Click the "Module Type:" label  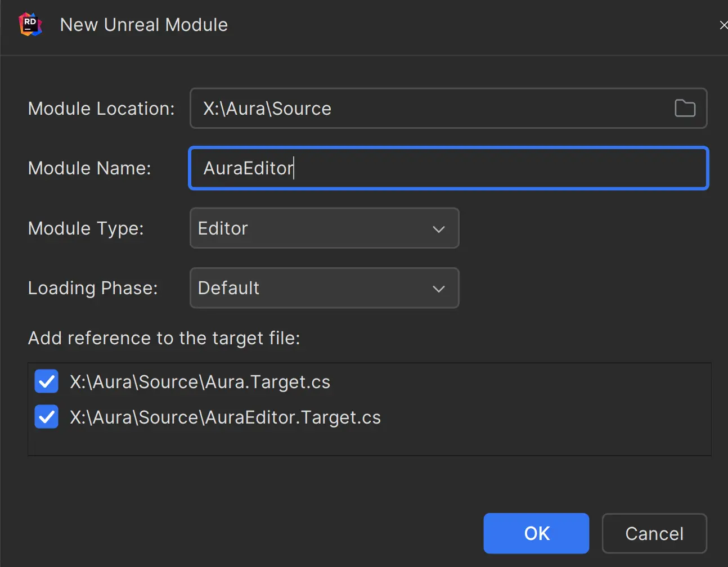click(x=86, y=228)
